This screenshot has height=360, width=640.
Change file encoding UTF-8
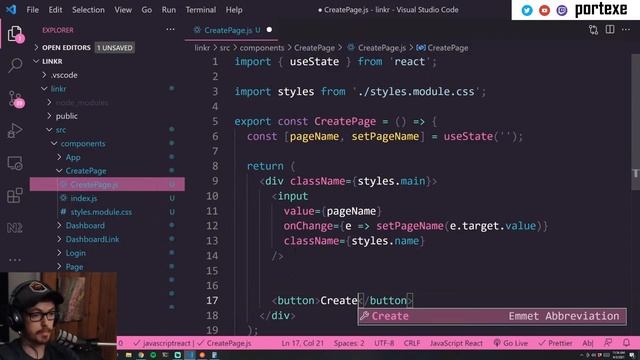pyautogui.click(x=384, y=343)
